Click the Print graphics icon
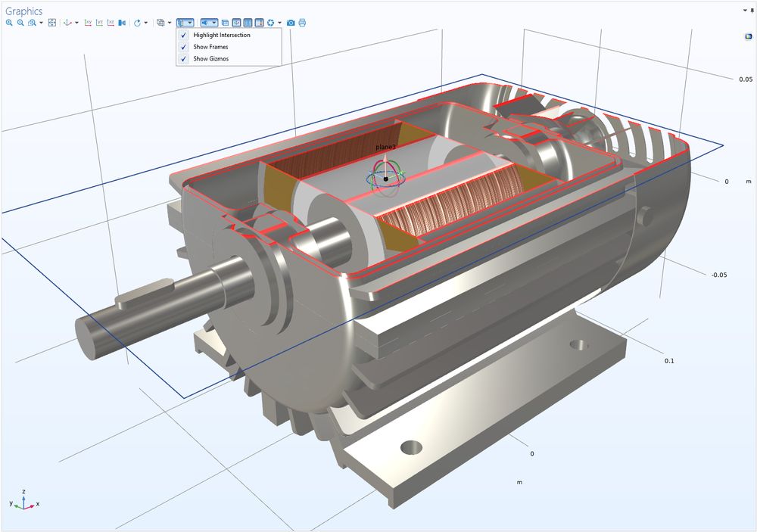 pyautogui.click(x=301, y=23)
